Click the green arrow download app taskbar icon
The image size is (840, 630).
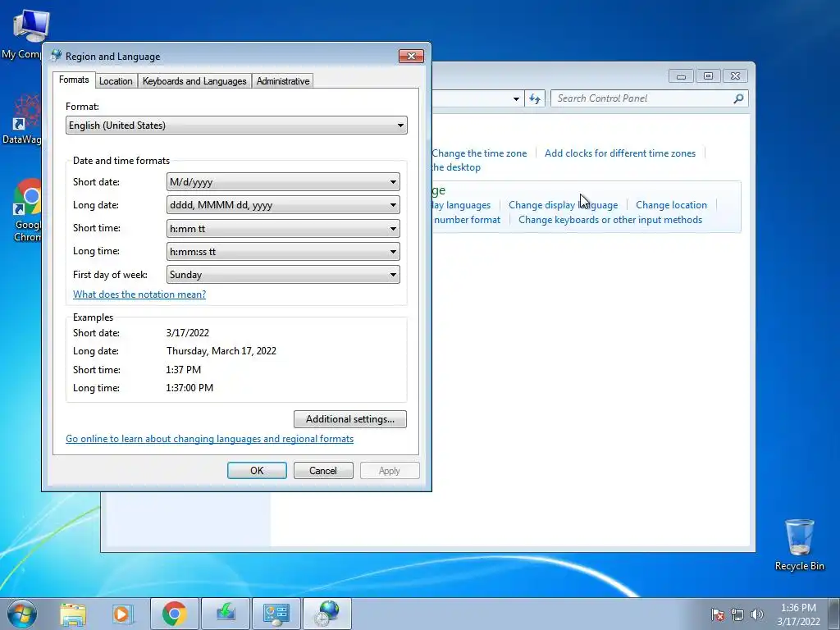(x=226, y=614)
